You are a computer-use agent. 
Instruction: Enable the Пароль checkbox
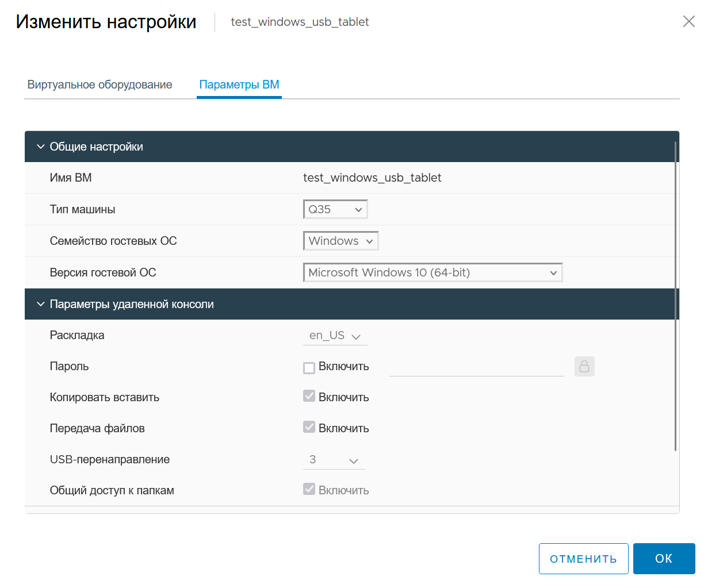click(309, 367)
